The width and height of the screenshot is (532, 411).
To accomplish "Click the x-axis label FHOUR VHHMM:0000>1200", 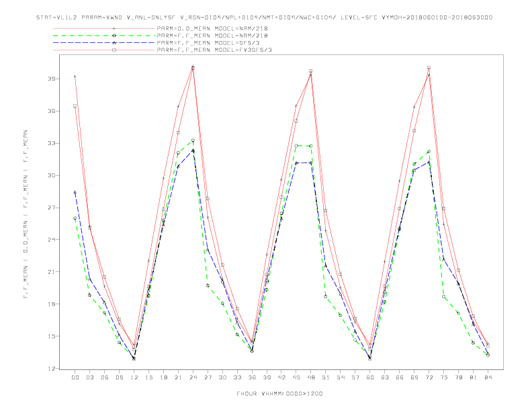I will coord(279,394).
